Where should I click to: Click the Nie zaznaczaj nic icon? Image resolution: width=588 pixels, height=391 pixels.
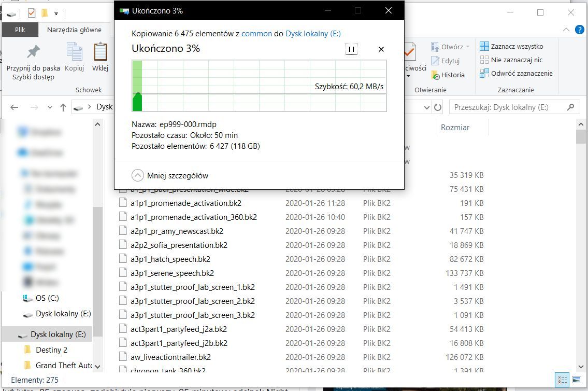484,60
